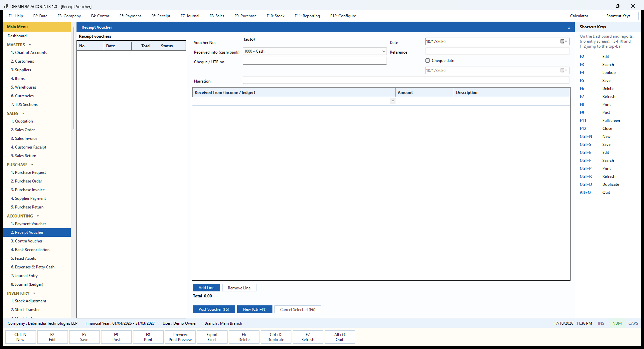Open the Date calendar picker icon

564,42
